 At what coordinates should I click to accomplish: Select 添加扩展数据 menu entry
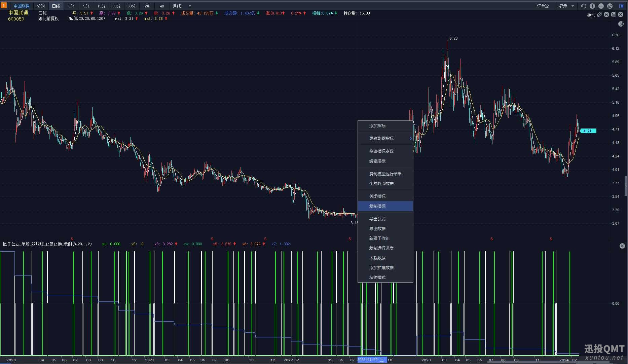tap(385, 268)
